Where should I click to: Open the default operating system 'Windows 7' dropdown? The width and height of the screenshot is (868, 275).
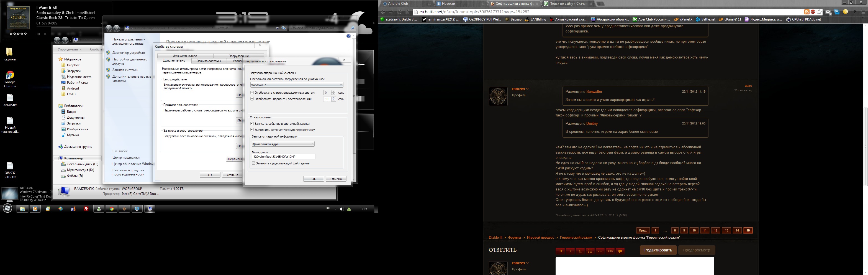[297, 85]
